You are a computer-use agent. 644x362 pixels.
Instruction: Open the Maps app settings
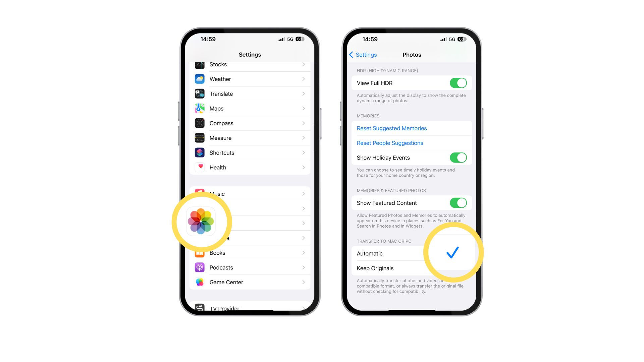coord(250,108)
